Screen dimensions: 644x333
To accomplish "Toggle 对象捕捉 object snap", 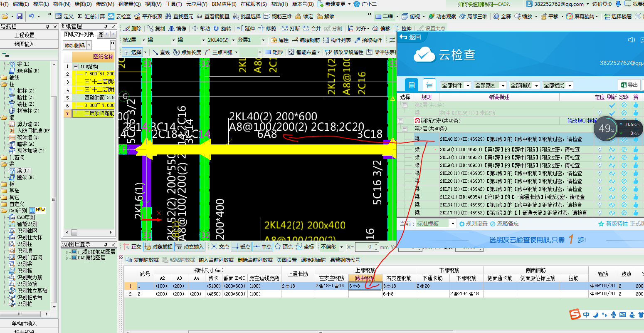I will click(x=158, y=246).
